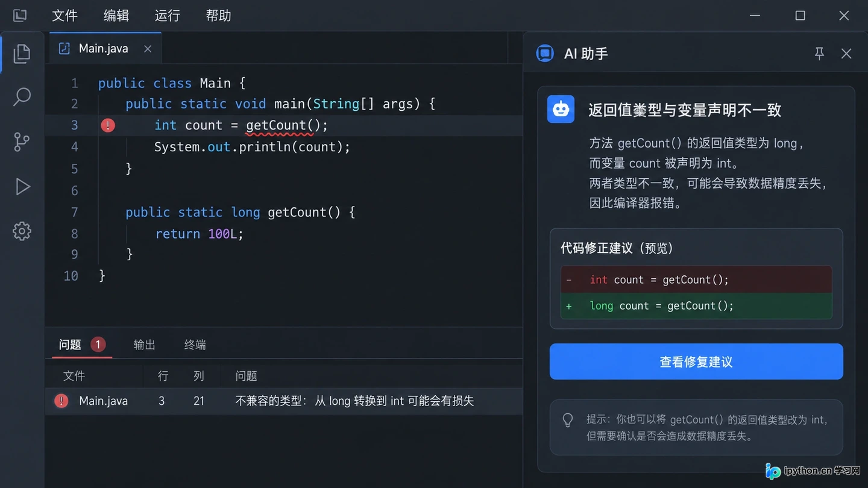Click line number 7 in the gutter

tap(74, 212)
